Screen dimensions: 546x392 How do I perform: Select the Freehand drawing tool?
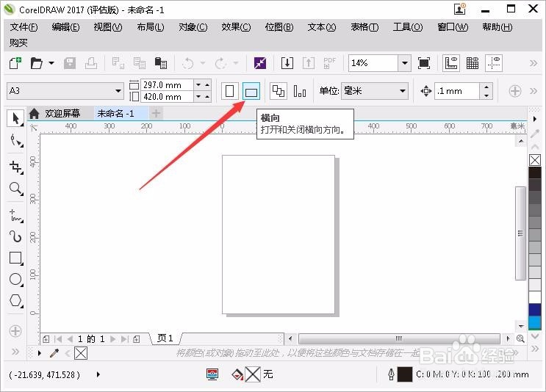pyautogui.click(x=15, y=216)
